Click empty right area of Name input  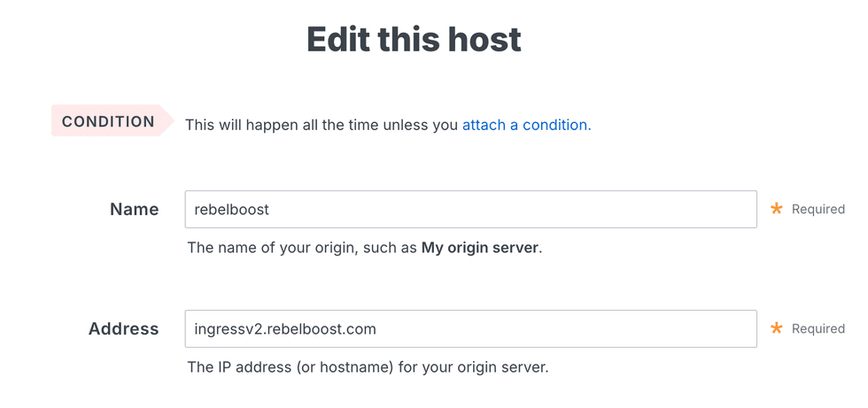pos(620,210)
